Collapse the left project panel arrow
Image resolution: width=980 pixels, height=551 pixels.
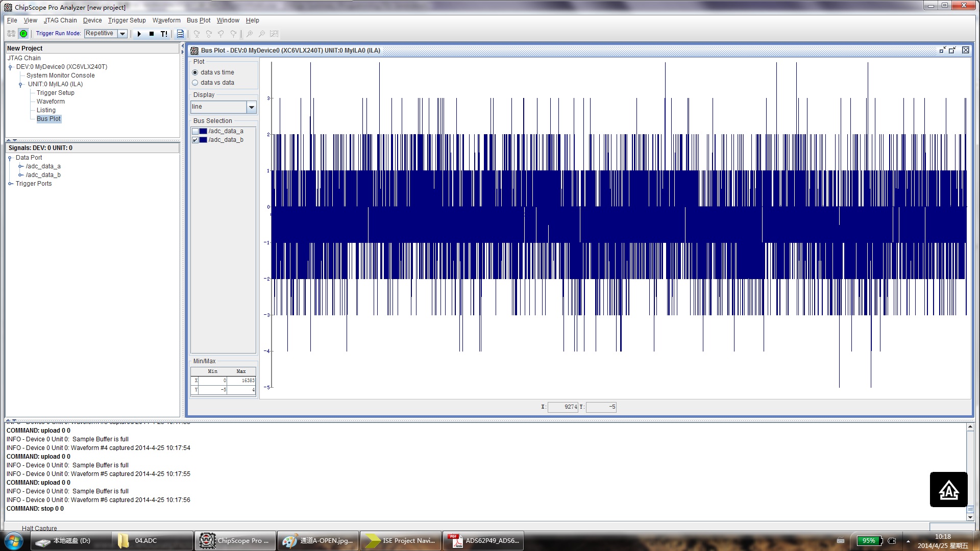pos(182,46)
